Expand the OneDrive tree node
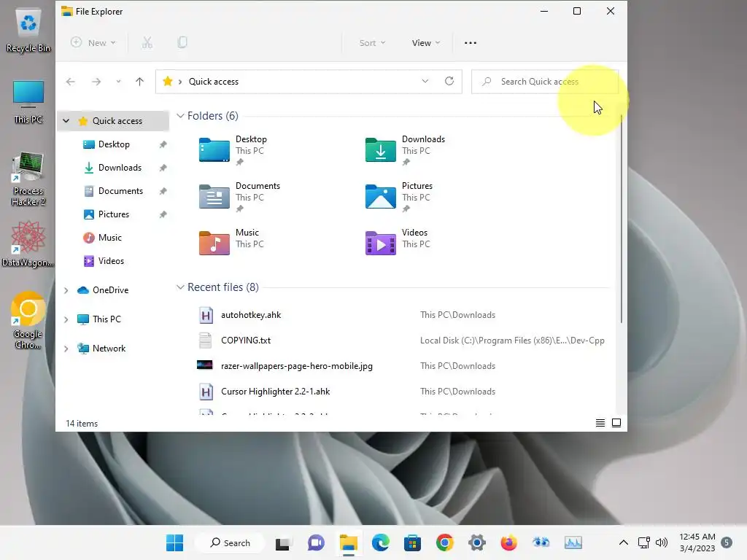 pos(66,290)
